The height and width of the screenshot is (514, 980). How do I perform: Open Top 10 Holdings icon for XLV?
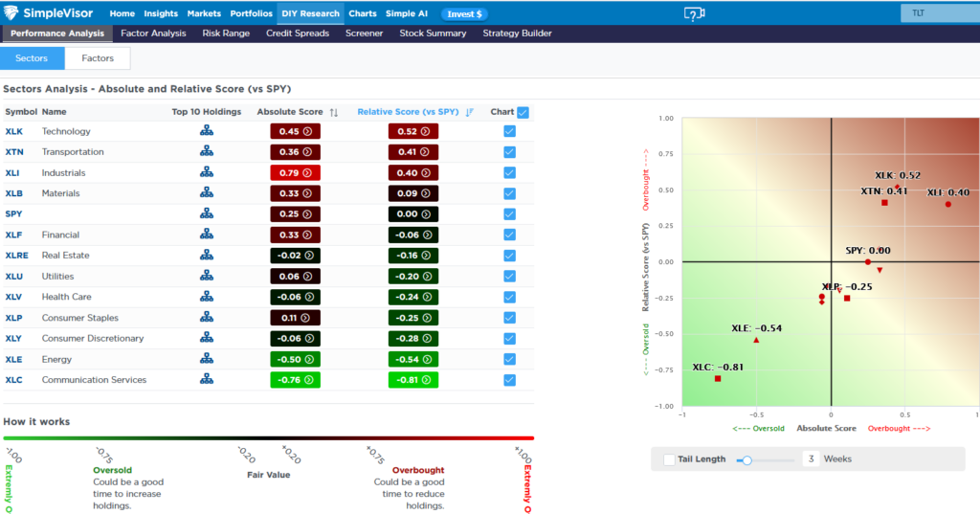[207, 297]
